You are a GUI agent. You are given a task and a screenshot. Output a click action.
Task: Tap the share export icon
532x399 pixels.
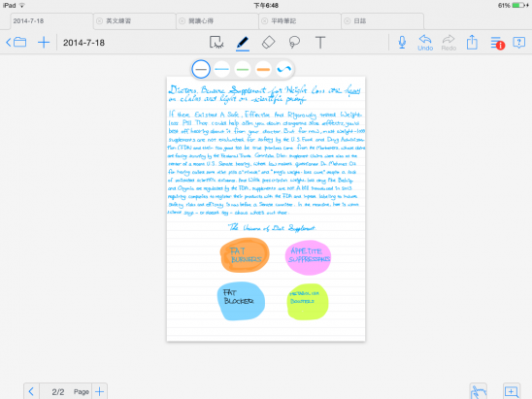coord(472,43)
